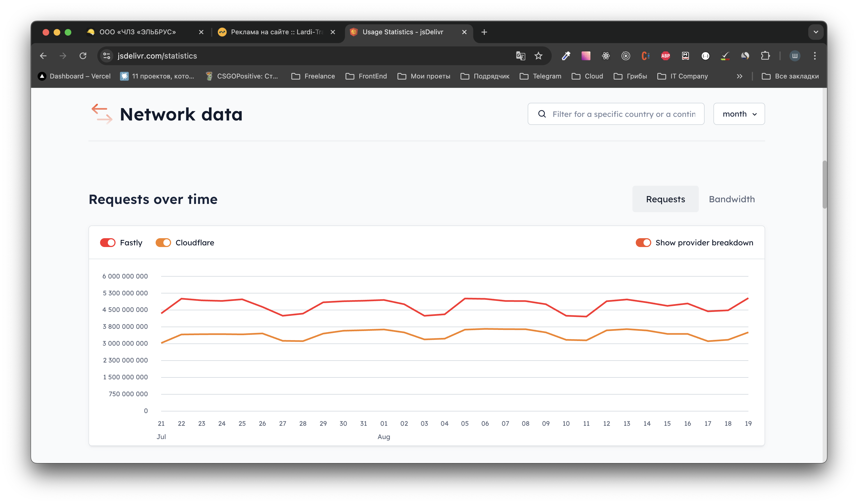
Task: Open the Extensions puzzle piece menu
Action: [x=765, y=56]
